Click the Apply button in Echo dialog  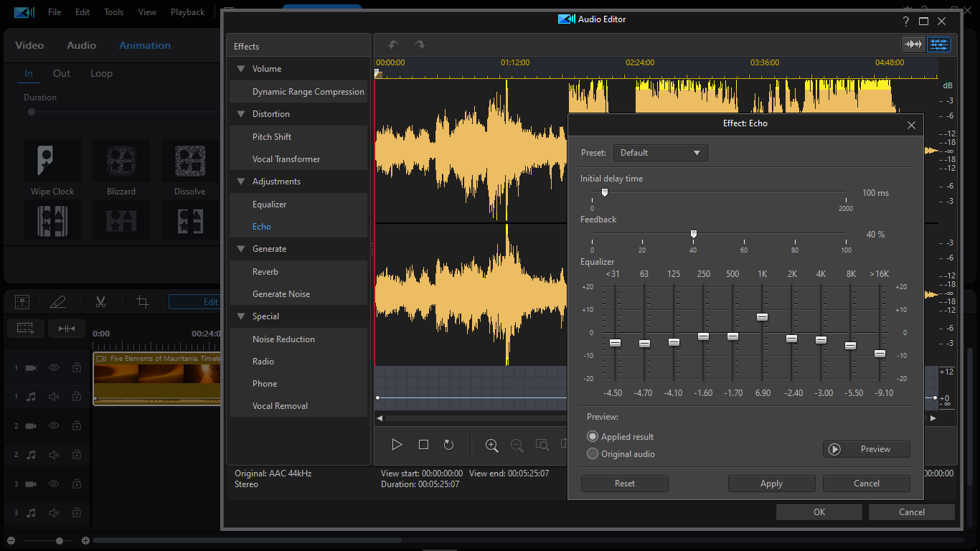771,484
